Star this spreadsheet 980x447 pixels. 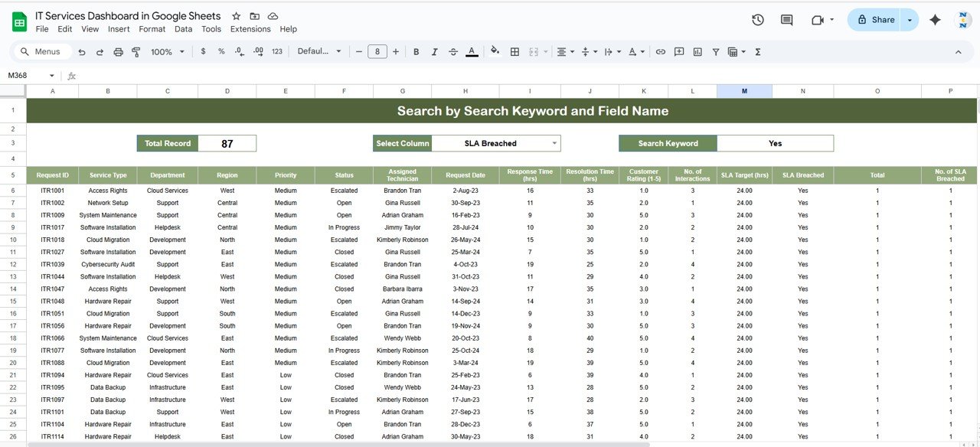(x=236, y=16)
